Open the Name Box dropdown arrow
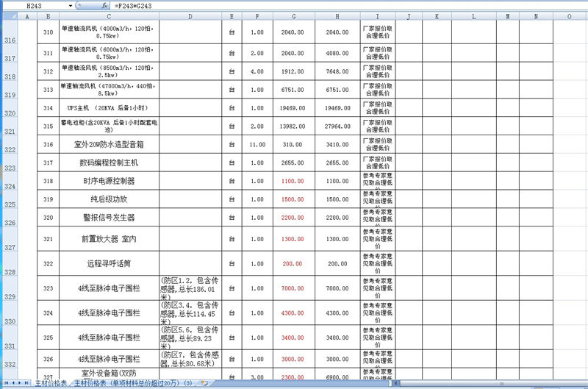588x389 pixels. (x=71, y=6)
